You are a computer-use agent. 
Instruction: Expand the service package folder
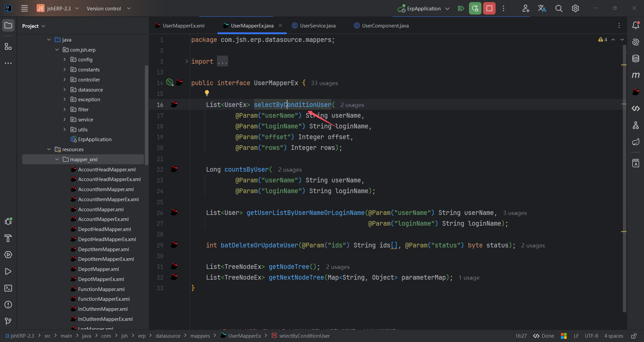tap(64, 119)
